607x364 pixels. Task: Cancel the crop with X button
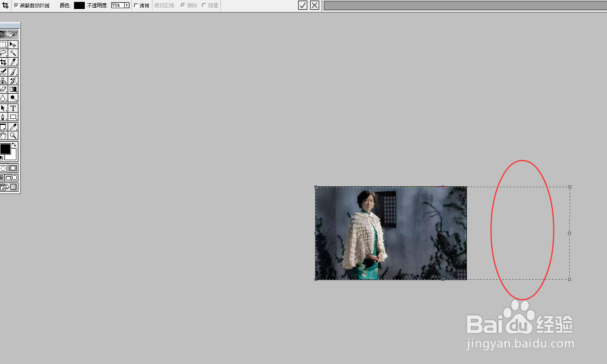pos(315,5)
